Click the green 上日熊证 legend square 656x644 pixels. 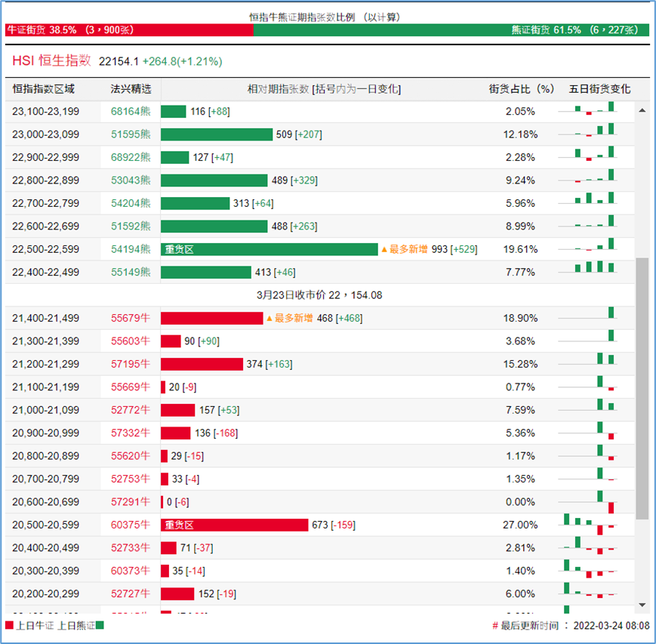click(100, 626)
